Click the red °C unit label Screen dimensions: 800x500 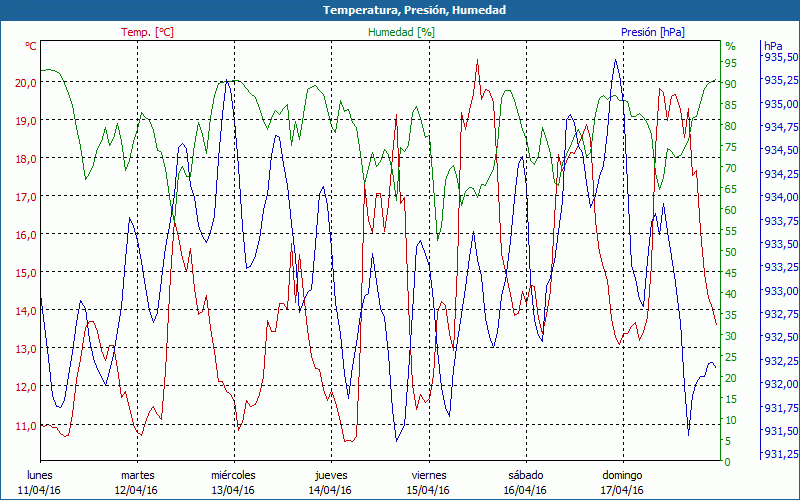tap(31, 46)
